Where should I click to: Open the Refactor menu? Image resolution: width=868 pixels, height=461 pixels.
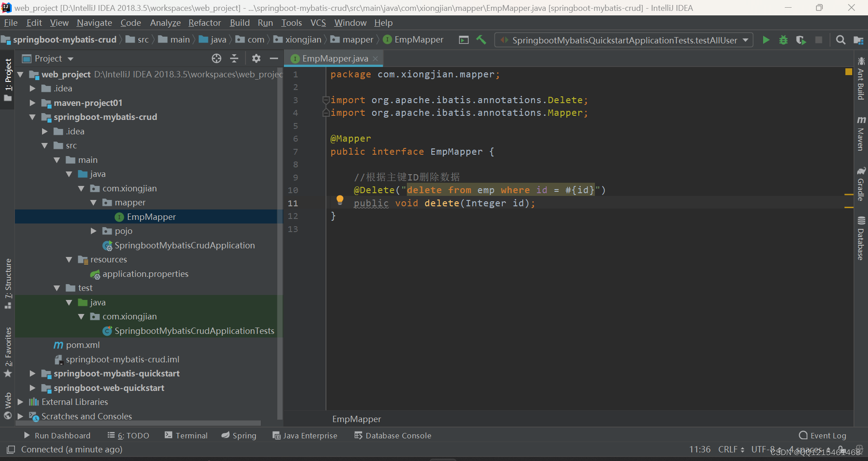pos(205,23)
